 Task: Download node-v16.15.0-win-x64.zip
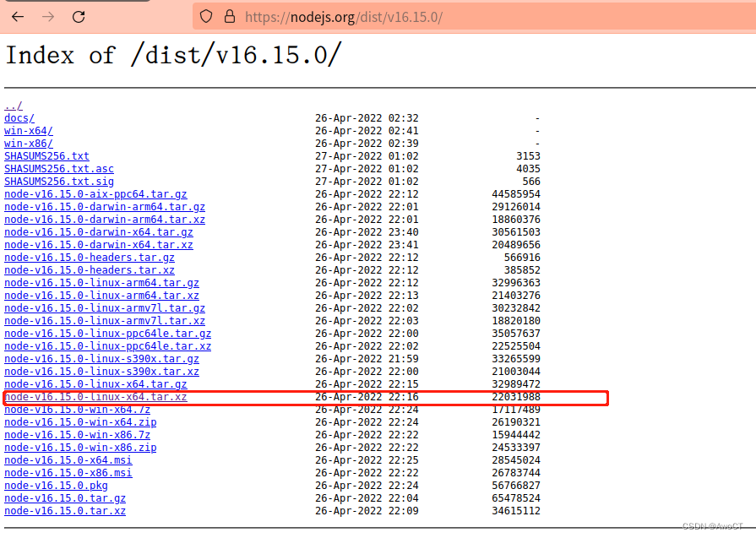(82, 421)
